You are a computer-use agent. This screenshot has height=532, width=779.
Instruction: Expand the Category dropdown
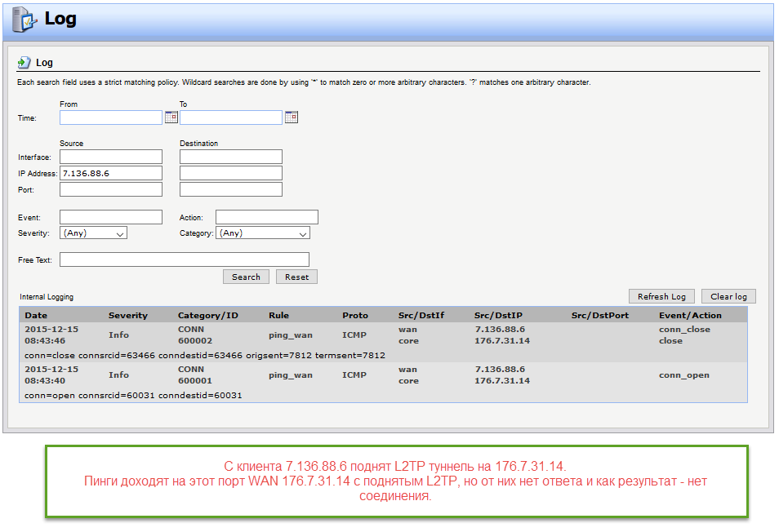tap(262, 233)
